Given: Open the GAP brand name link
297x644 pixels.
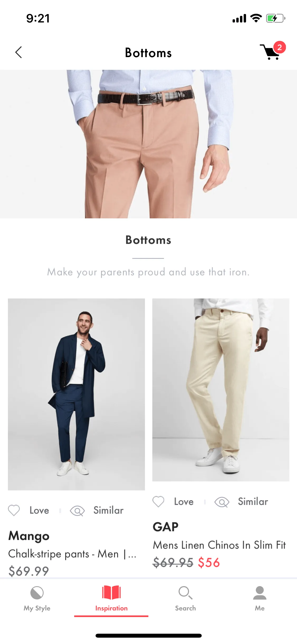Looking at the screenshot, I should pyautogui.click(x=166, y=527).
